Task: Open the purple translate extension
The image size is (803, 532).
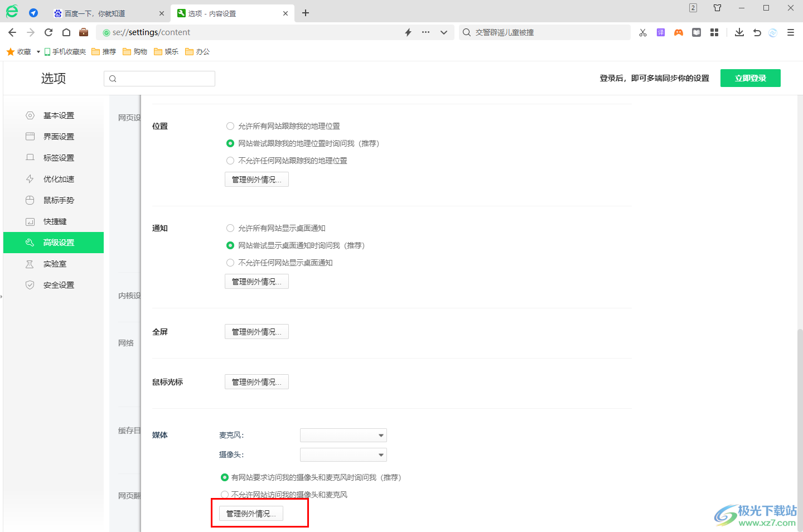Action: 661,32
